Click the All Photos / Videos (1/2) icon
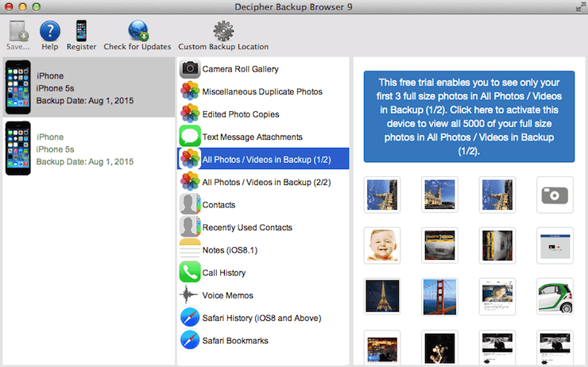The height and width of the screenshot is (367, 588). (190, 159)
